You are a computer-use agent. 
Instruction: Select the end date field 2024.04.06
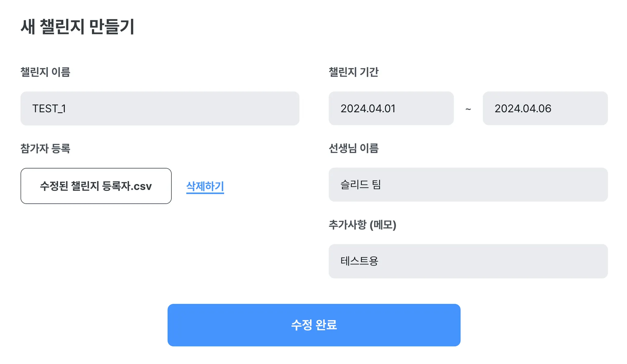[x=545, y=108]
